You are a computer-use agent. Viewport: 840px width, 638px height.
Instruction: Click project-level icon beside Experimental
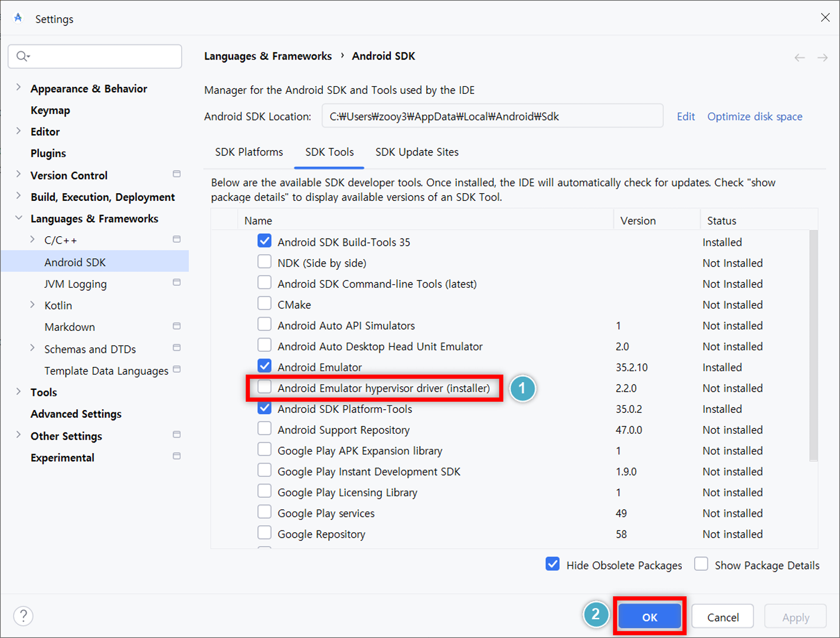click(177, 457)
